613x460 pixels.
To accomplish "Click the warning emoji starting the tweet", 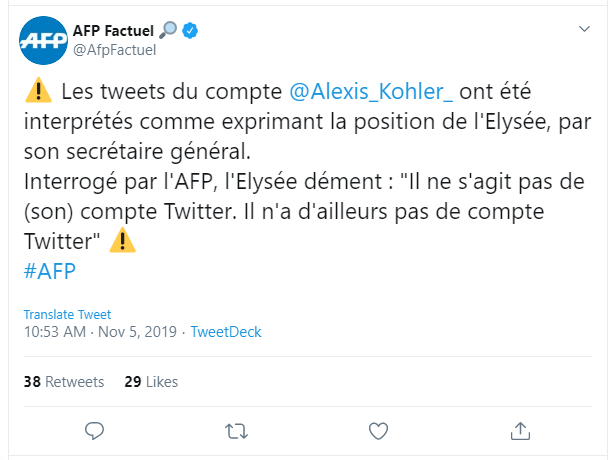I will tap(37, 92).
